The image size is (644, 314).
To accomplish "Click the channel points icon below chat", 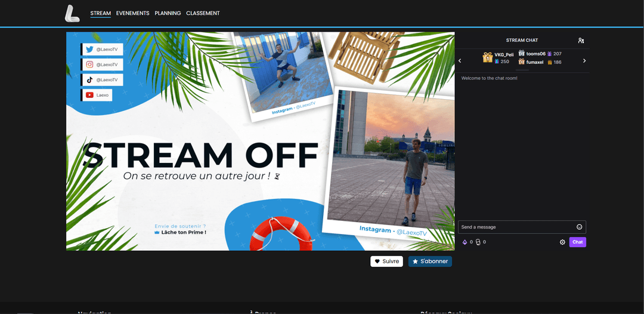I will (x=478, y=242).
